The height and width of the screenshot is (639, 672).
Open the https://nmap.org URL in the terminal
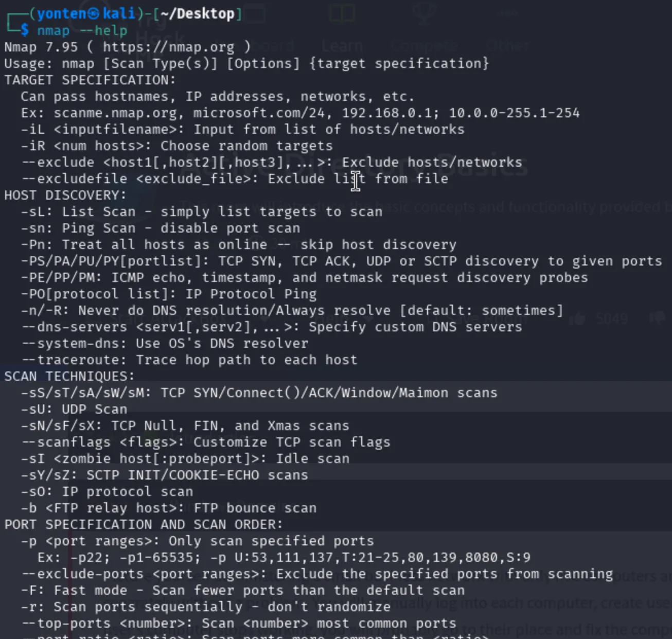(168, 47)
